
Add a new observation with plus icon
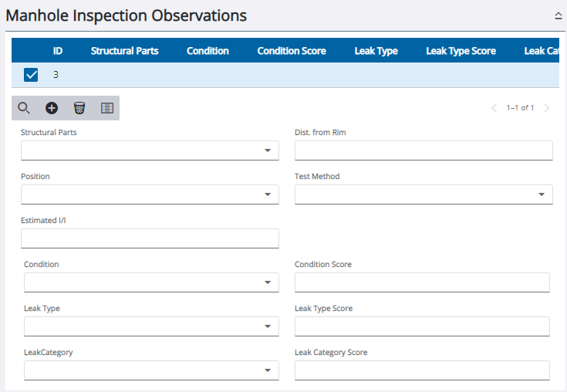pos(52,108)
